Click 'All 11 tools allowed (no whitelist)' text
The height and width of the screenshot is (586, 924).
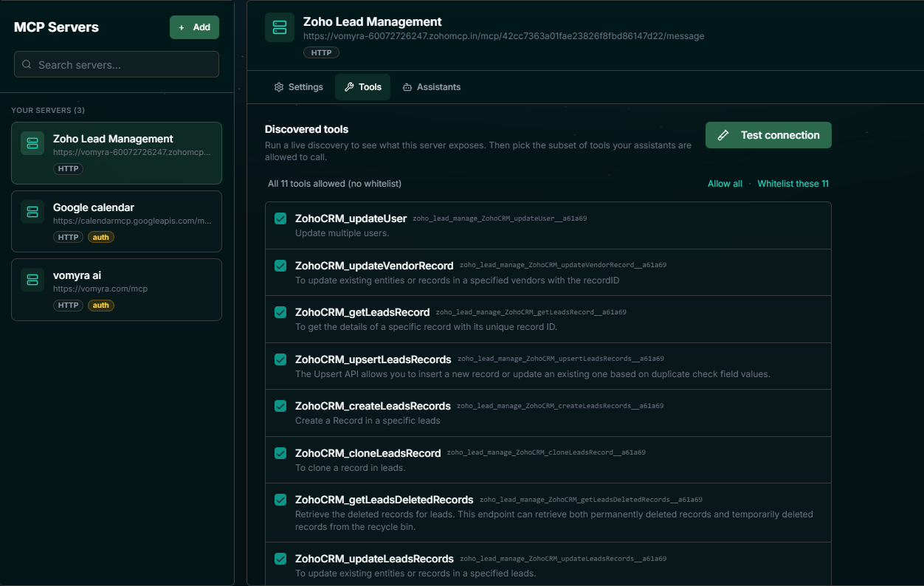(x=334, y=184)
